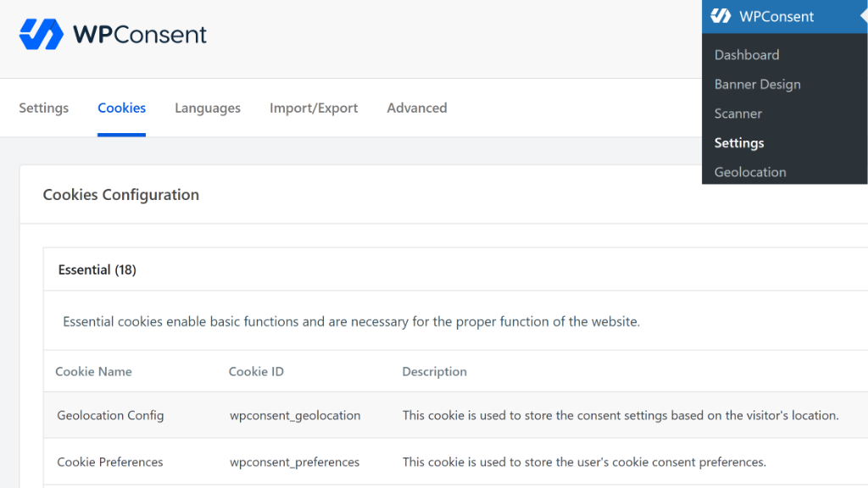The height and width of the screenshot is (488, 868).
Task: Collapse the sidebar via the arrow next to WPConsent
Action: coord(862,15)
